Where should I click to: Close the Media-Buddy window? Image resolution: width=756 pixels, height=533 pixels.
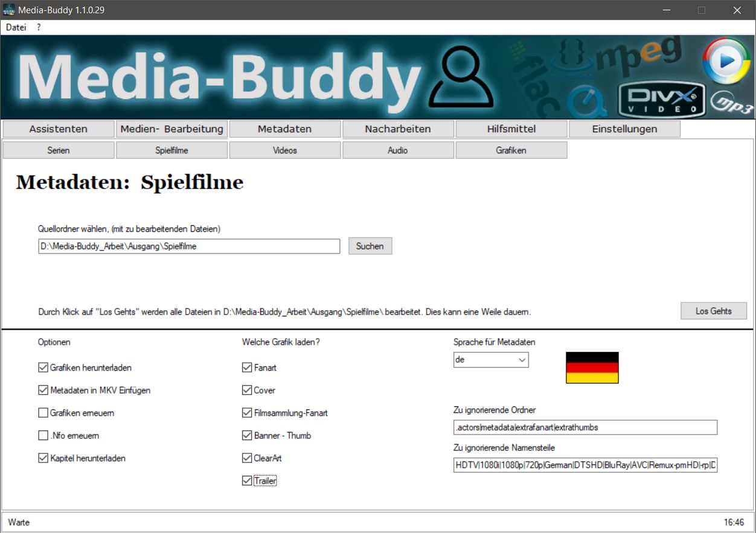point(737,10)
